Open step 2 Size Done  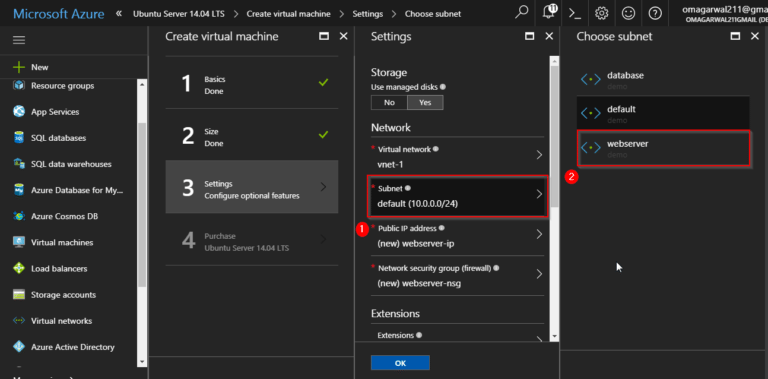tap(252, 135)
